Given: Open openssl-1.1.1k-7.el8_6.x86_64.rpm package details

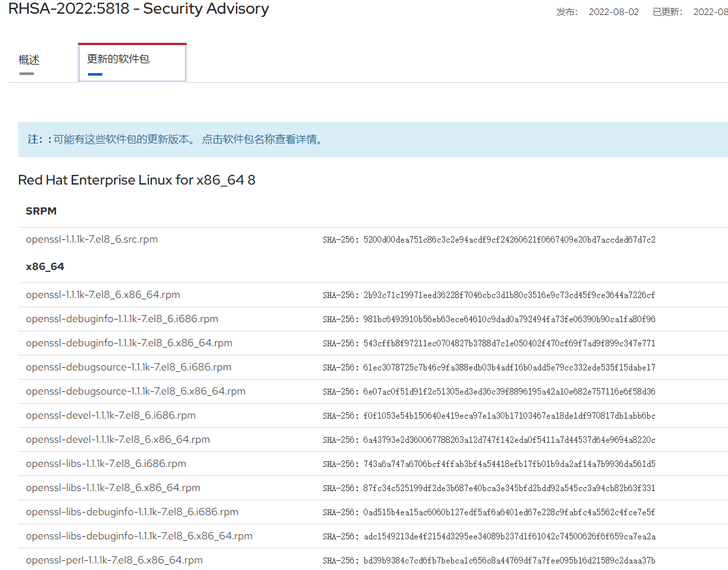Looking at the screenshot, I should click(103, 295).
